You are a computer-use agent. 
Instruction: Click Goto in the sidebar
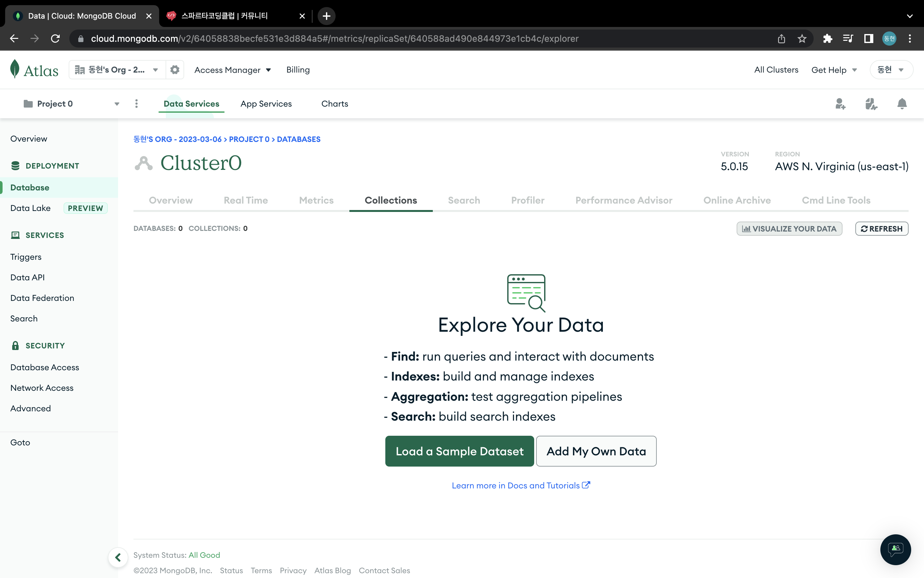(20, 443)
